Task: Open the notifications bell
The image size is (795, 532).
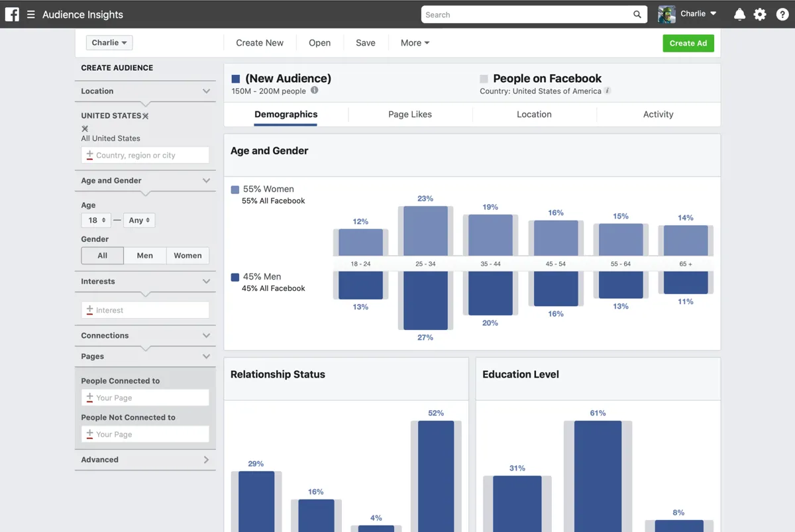Action: point(739,14)
